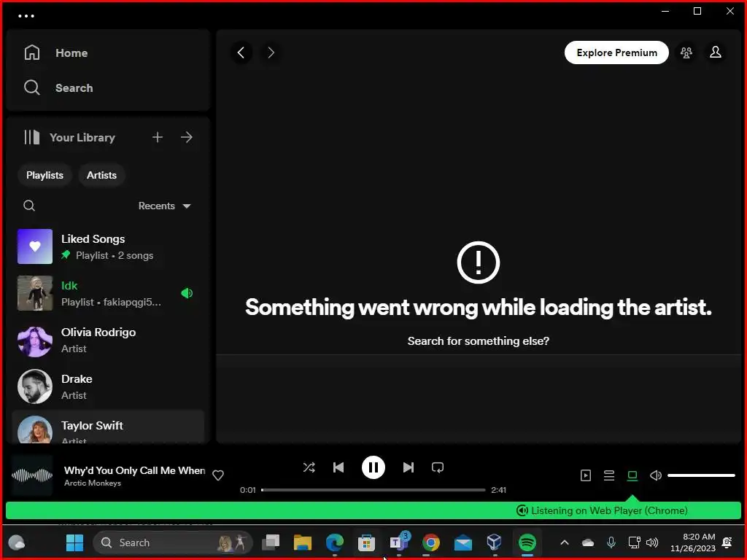Open File Explorer from the taskbar
Image resolution: width=747 pixels, height=560 pixels.
[303, 542]
